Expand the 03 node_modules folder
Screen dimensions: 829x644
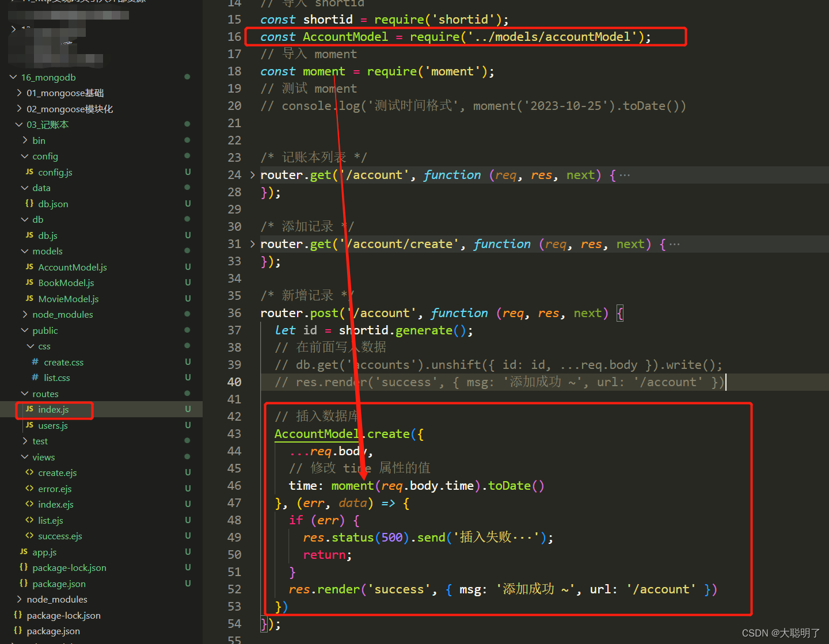pyautogui.click(x=25, y=314)
